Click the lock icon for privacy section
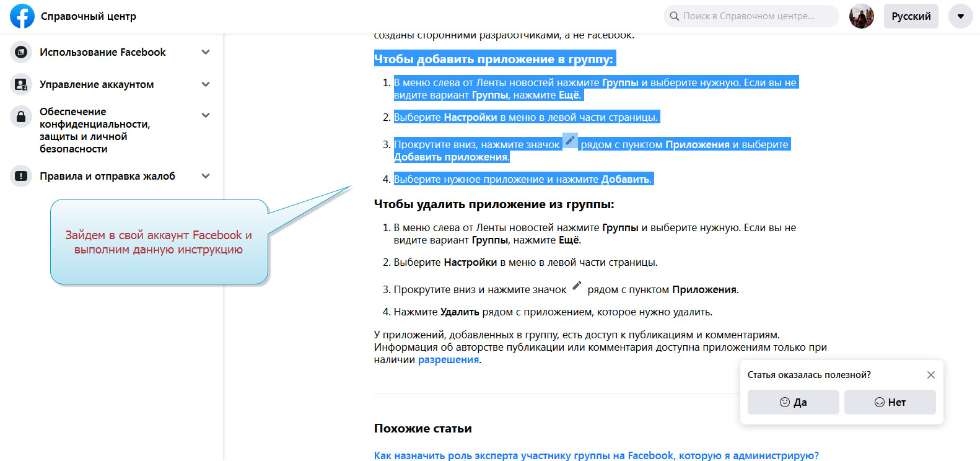980x461 pixels. tap(21, 116)
